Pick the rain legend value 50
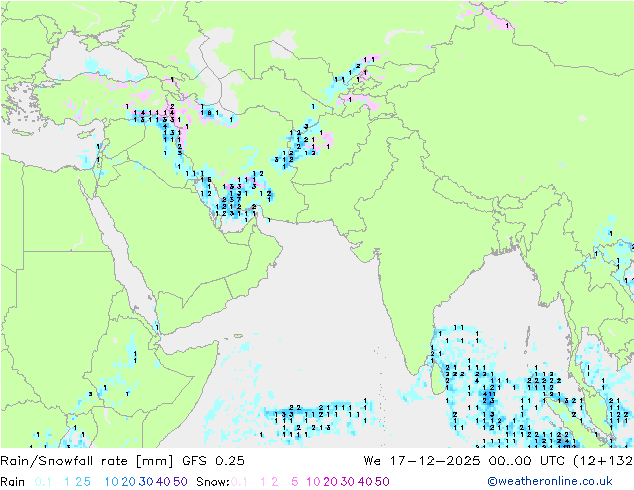 click(x=180, y=481)
